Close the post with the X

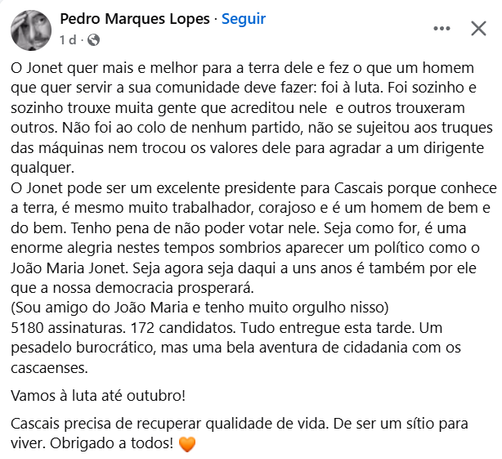(479, 28)
